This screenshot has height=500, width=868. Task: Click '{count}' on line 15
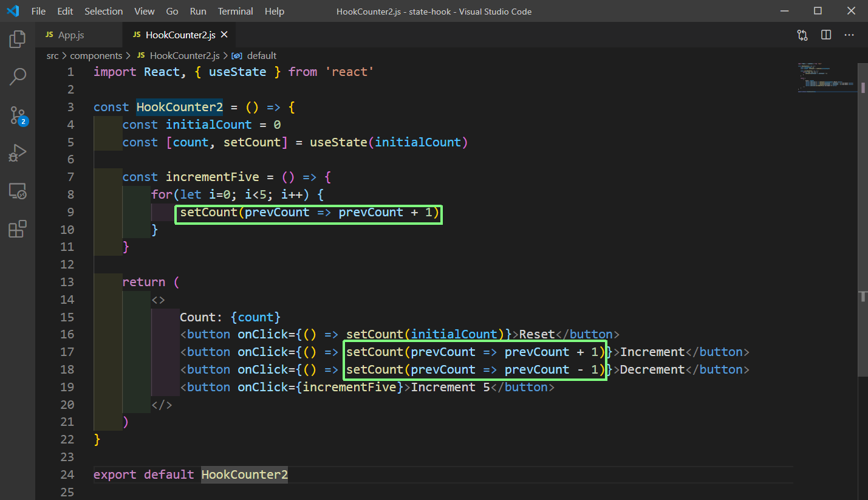tap(256, 317)
